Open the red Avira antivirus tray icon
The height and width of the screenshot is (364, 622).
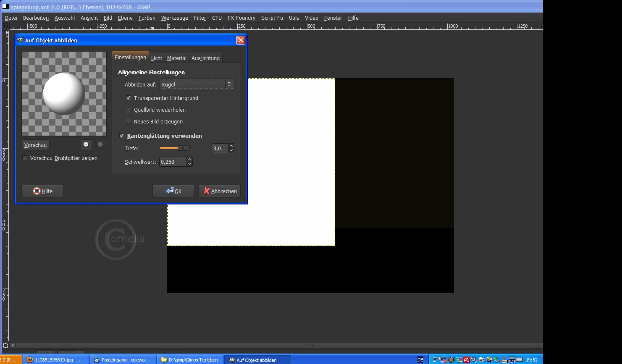467,360
